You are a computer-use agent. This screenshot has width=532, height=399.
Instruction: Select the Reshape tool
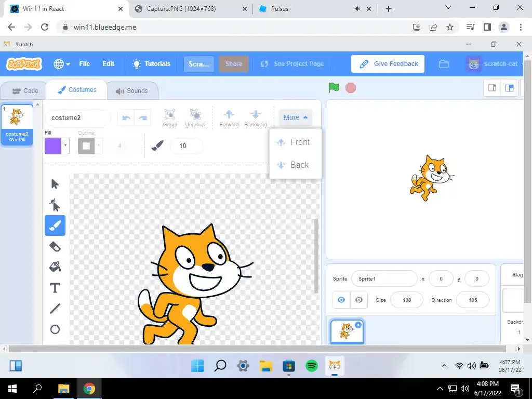pos(55,205)
